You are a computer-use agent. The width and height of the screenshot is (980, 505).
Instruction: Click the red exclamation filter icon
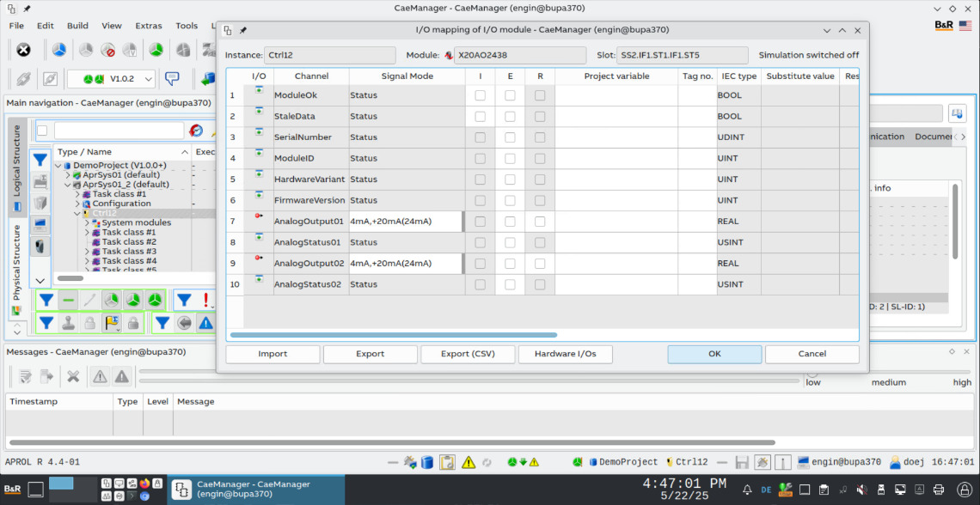pos(206,300)
